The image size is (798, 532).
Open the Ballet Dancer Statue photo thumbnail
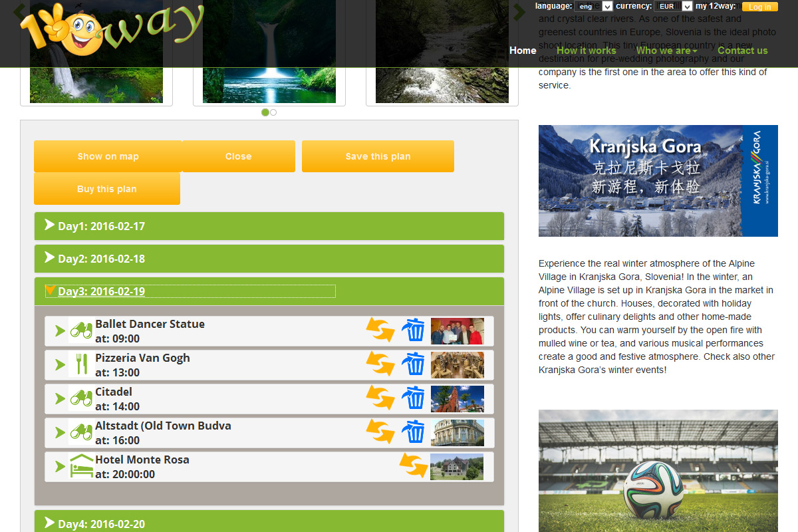[x=458, y=331]
